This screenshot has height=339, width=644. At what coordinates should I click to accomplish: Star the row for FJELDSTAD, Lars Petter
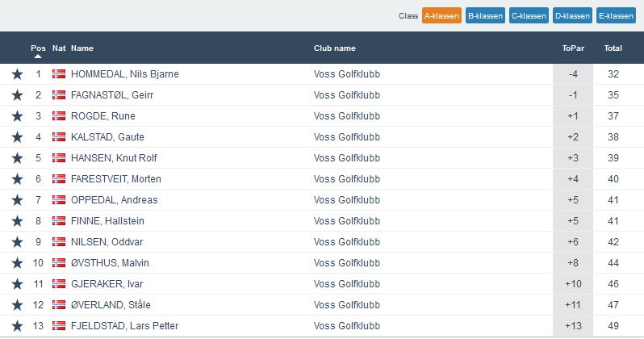click(17, 326)
